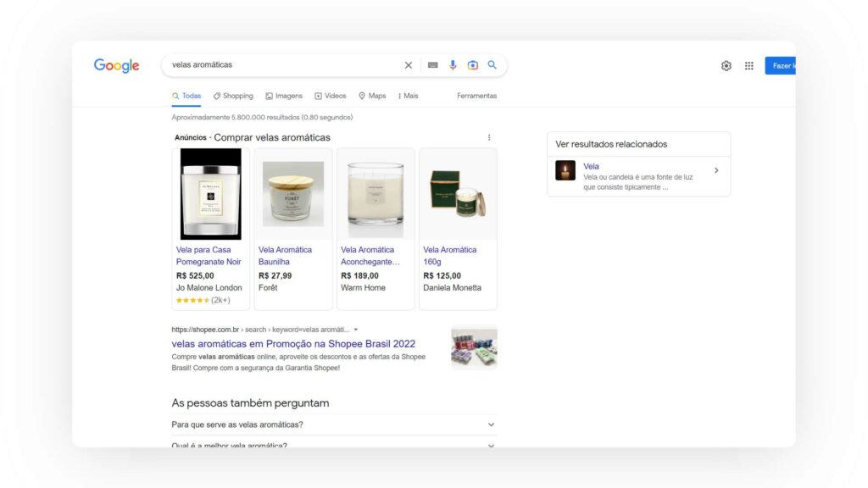Click the magnifying glass to search
Screen dimensions: 868x488
(x=492, y=64)
